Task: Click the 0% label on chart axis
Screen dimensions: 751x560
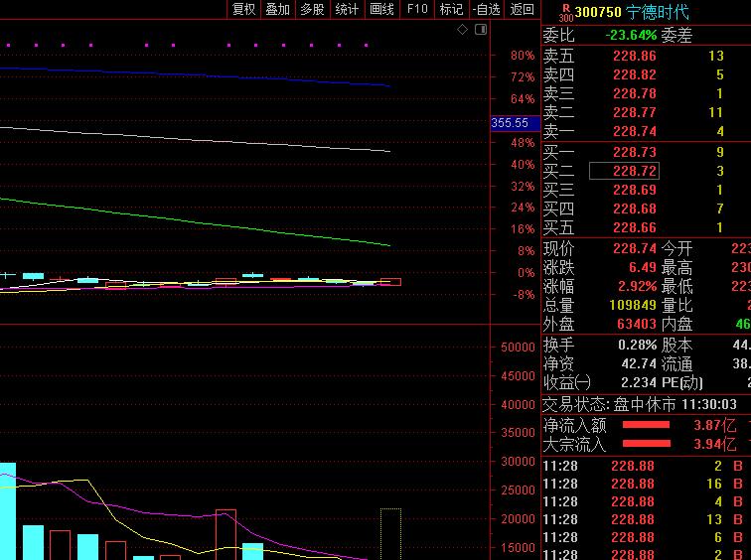Action: (526, 273)
